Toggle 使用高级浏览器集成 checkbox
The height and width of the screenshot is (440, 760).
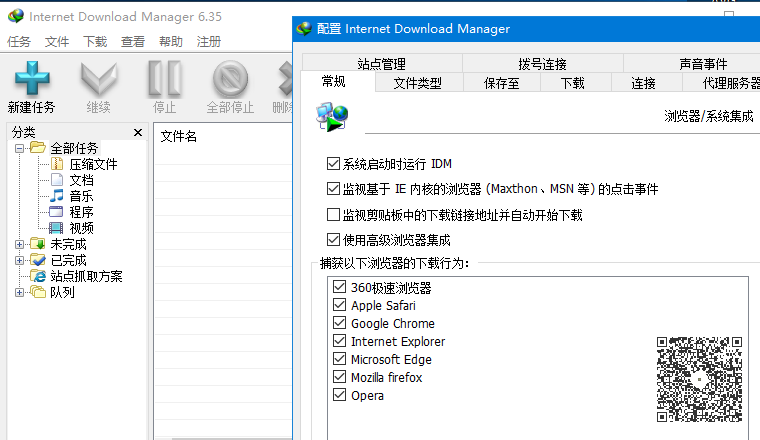pos(333,239)
